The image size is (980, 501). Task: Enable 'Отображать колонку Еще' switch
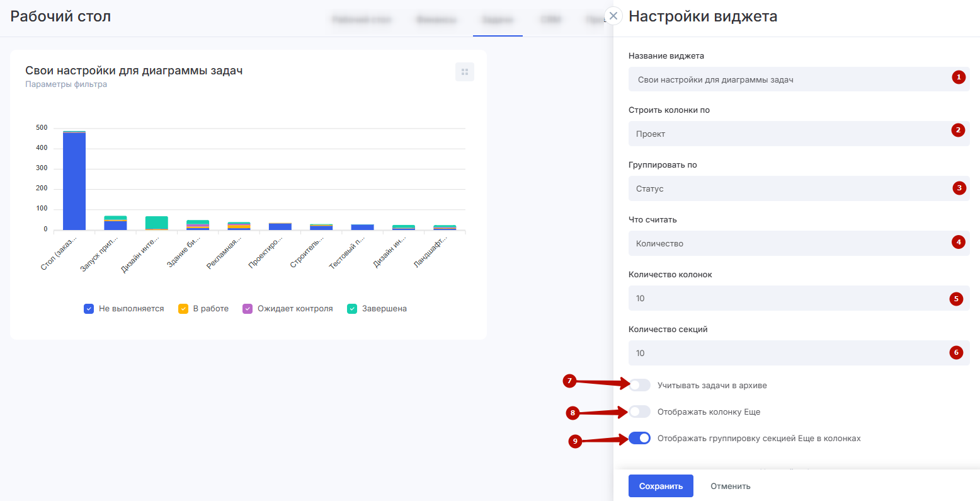click(x=639, y=412)
